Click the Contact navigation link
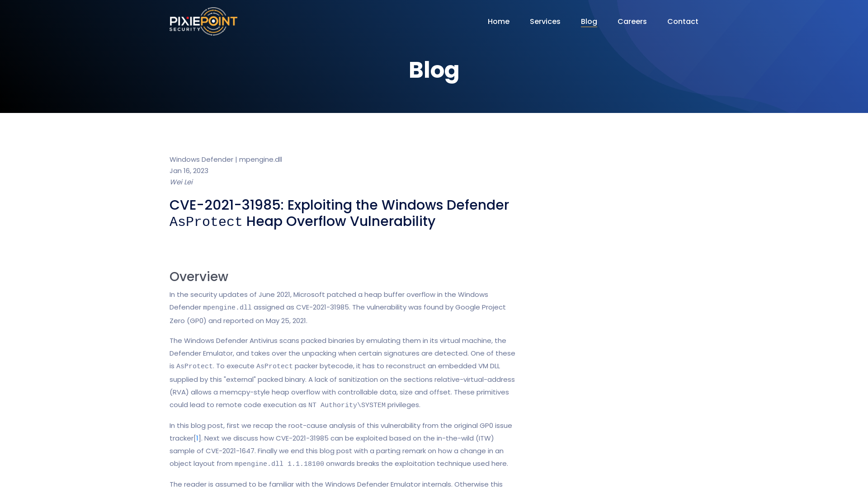 (x=683, y=21)
